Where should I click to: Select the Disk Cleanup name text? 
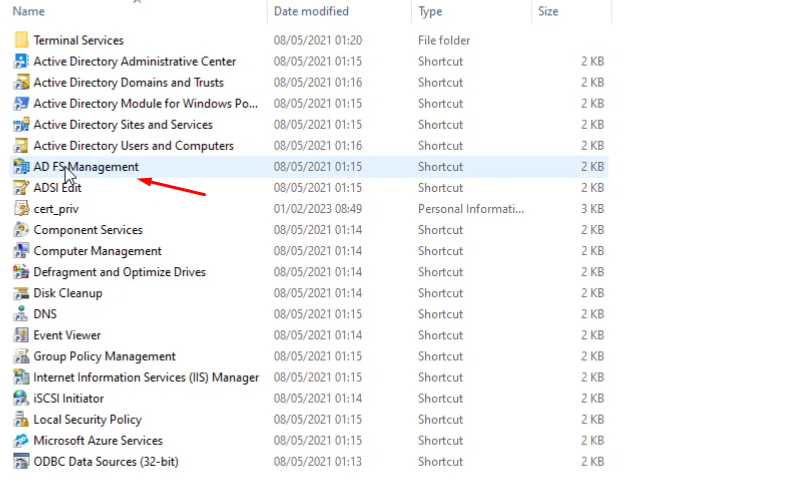point(68,293)
